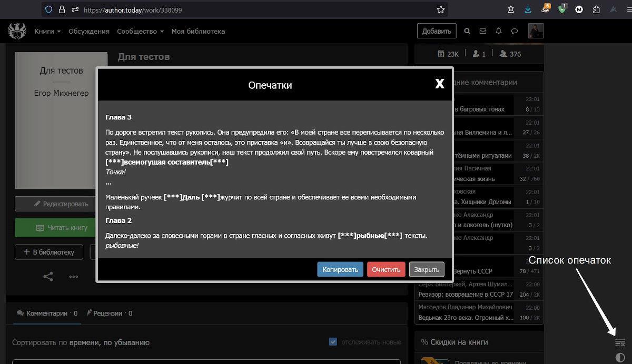Toggle the dark/light theme contrast icon

click(x=620, y=358)
